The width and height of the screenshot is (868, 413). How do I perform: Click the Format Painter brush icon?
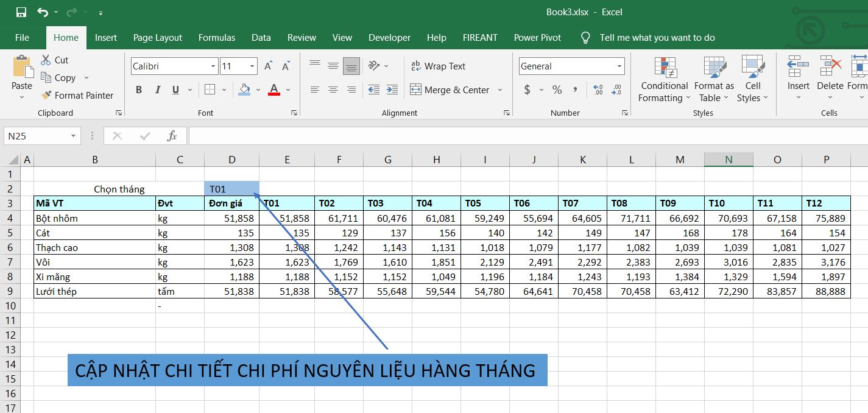(46, 96)
